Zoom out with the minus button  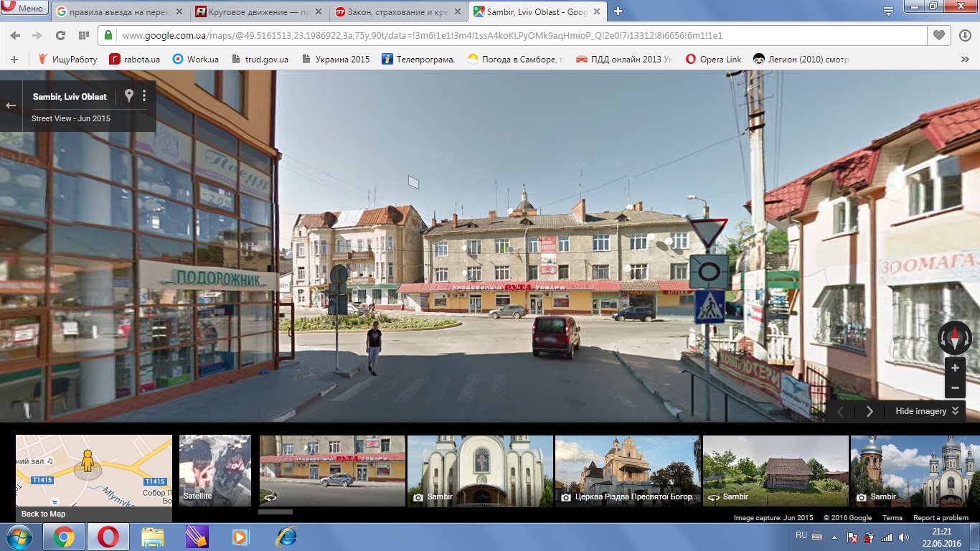click(x=954, y=388)
